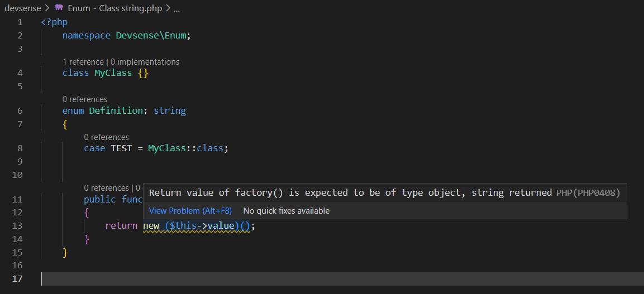Click 'No quick fixes available' text
Screen dimensions: 644x294
click(286, 211)
